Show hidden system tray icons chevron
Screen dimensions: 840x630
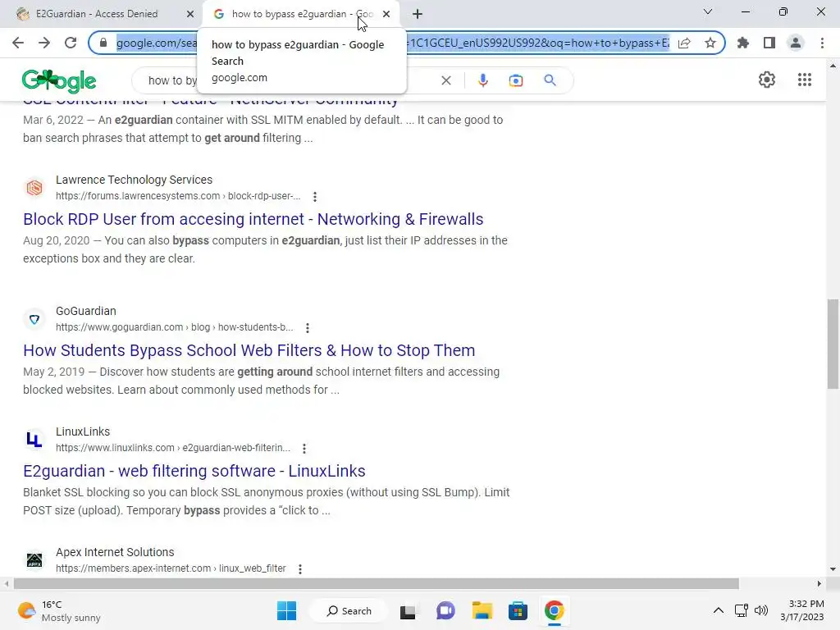[719, 610]
